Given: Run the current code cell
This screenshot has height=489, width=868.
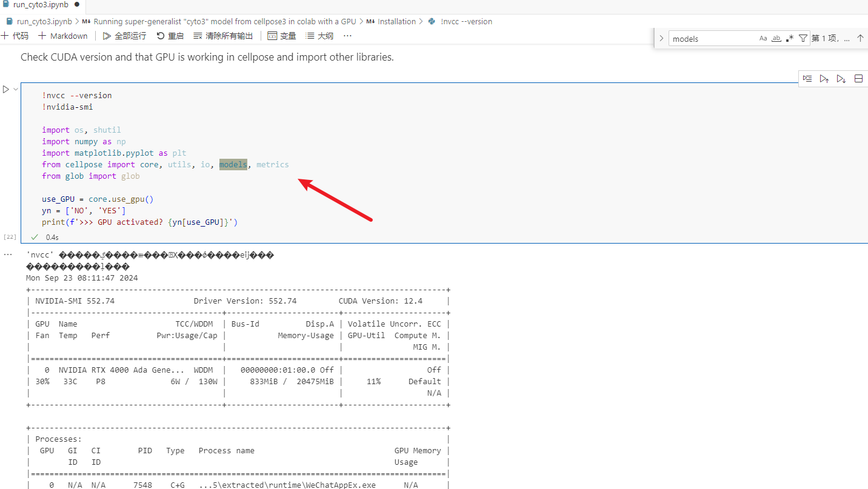Looking at the screenshot, I should point(6,89).
